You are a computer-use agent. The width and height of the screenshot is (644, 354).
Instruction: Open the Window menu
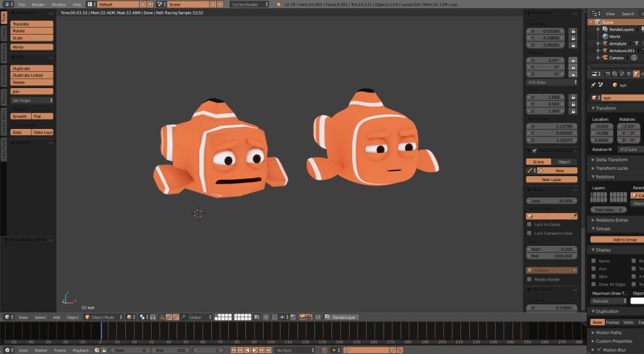[x=58, y=4]
